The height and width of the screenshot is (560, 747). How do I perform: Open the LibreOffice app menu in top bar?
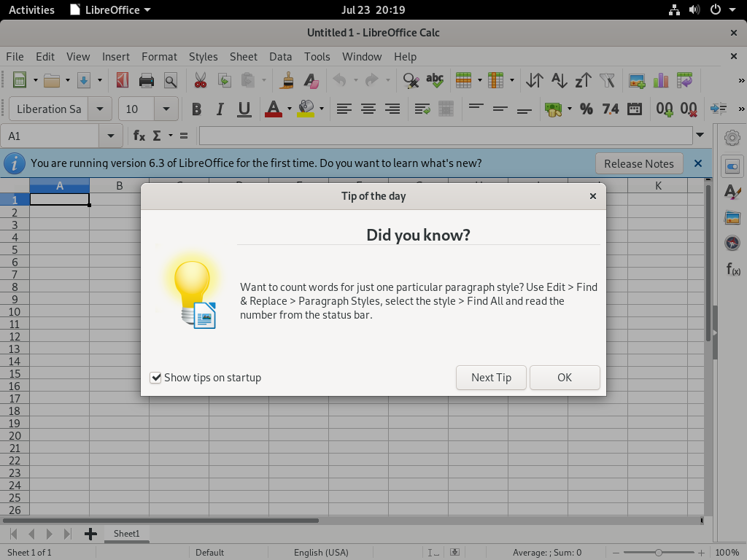[111, 10]
